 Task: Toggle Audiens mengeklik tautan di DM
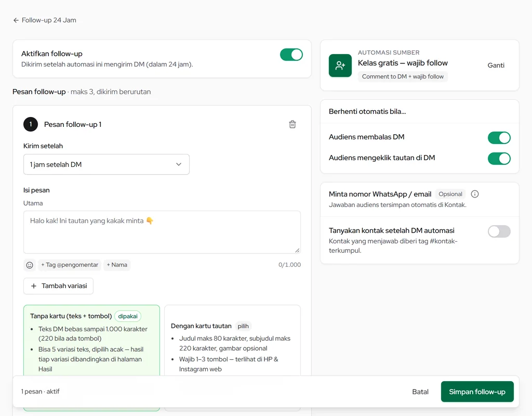coord(499,158)
